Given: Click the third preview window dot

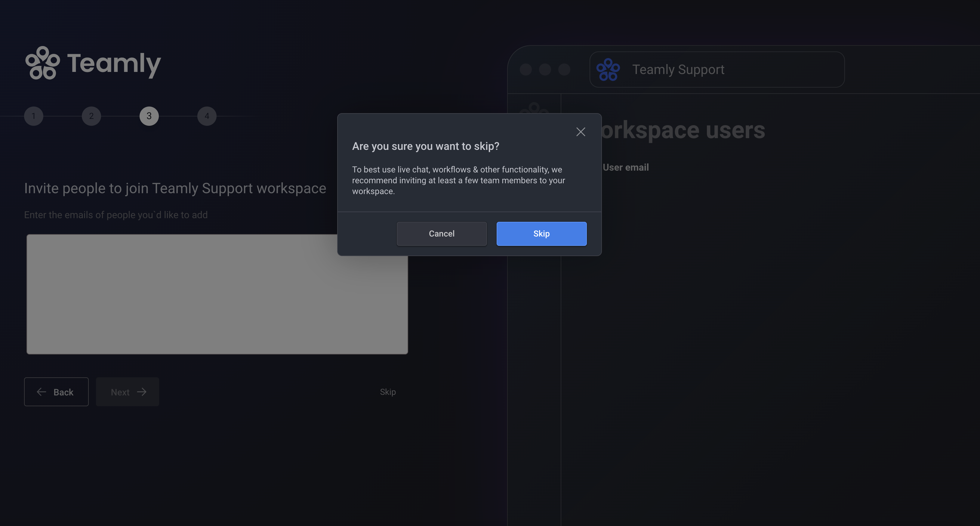Looking at the screenshot, I should (x=564, y=70).
